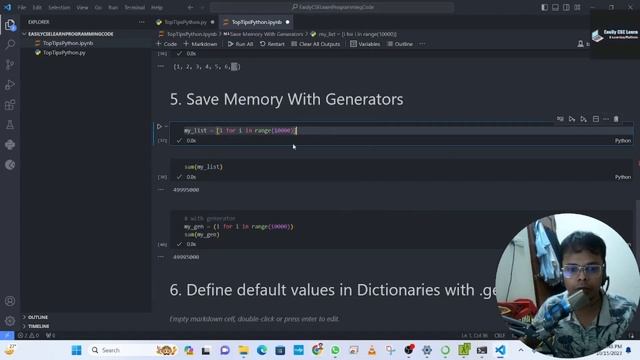640x360 pixels.
Task: Restart the notebook kernel
Action: (x=272, y=44)
